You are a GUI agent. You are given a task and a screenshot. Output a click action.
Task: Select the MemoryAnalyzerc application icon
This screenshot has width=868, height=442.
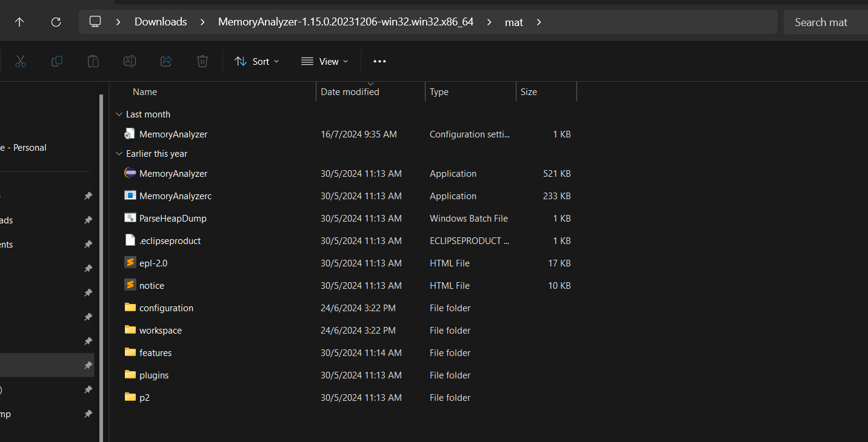(130, 196)
